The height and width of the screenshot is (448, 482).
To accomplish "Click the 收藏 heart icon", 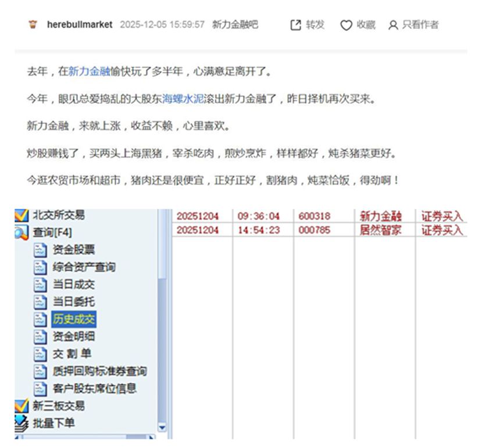I will pyautogui.click(x=346, y=25).
